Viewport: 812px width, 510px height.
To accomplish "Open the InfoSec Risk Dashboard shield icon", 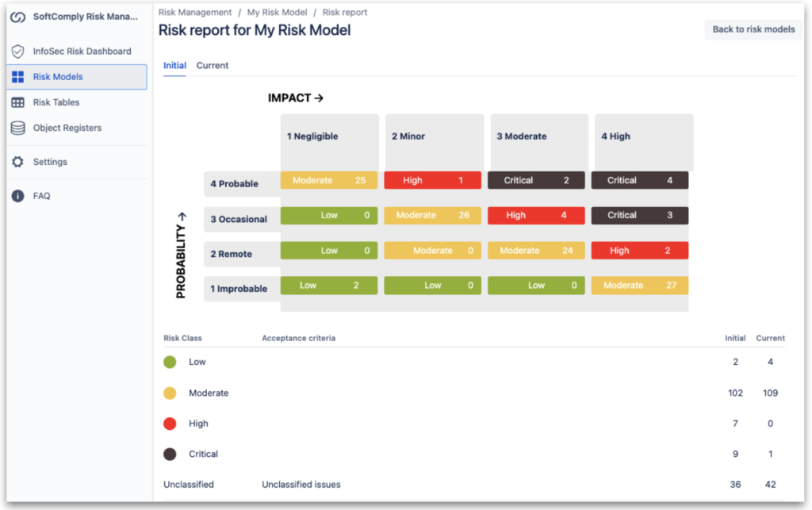I will tap(17, 51).
